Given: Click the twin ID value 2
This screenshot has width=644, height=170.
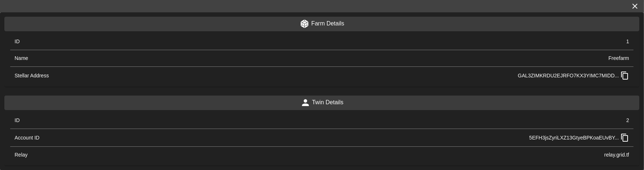Looking at the screenshot, I should [x=627, y=120].
